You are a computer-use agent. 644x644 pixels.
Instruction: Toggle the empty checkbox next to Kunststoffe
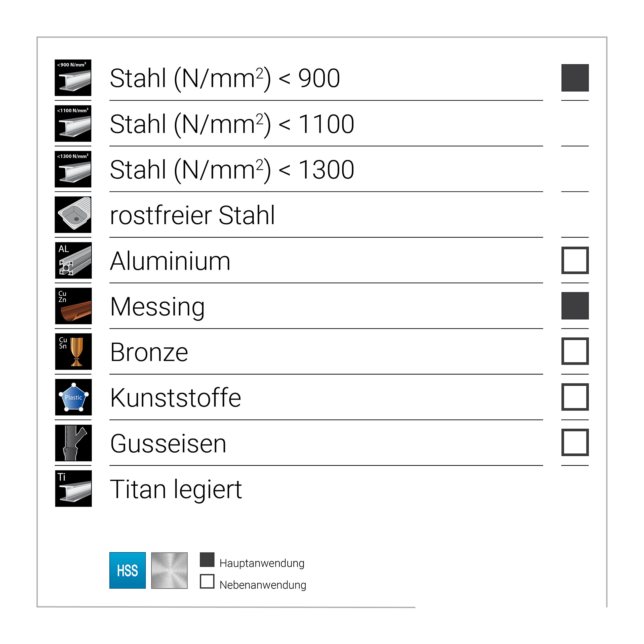pos(575,397)
